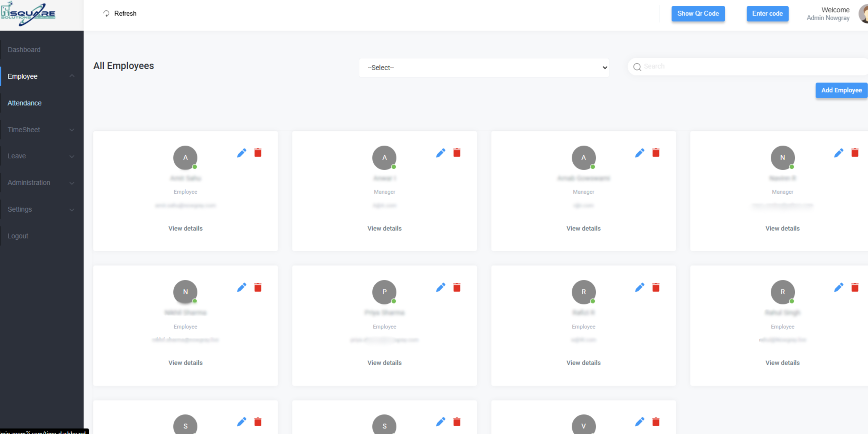Click admin profile picture at top right

pos(864,14)
